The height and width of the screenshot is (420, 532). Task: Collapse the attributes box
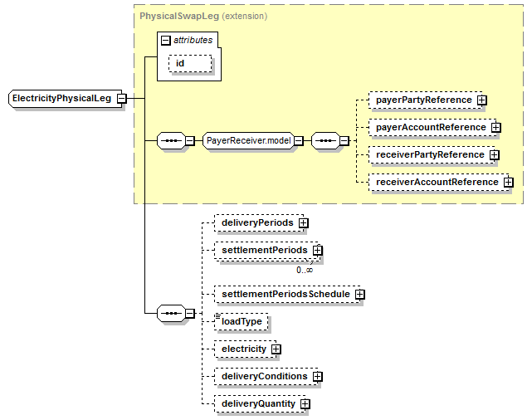point(165,41)
